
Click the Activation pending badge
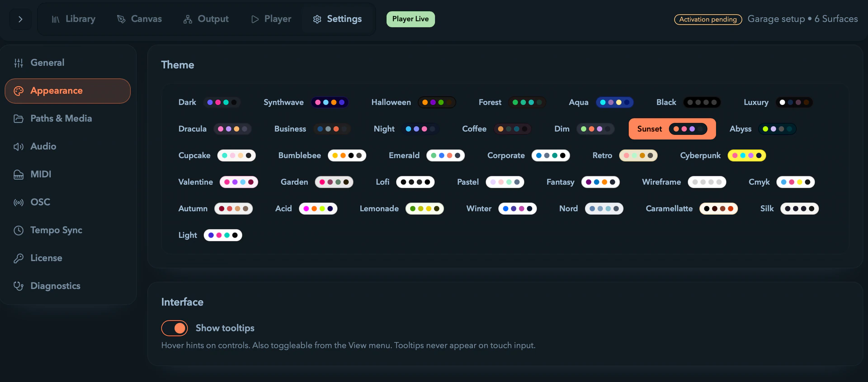point(708,19)
